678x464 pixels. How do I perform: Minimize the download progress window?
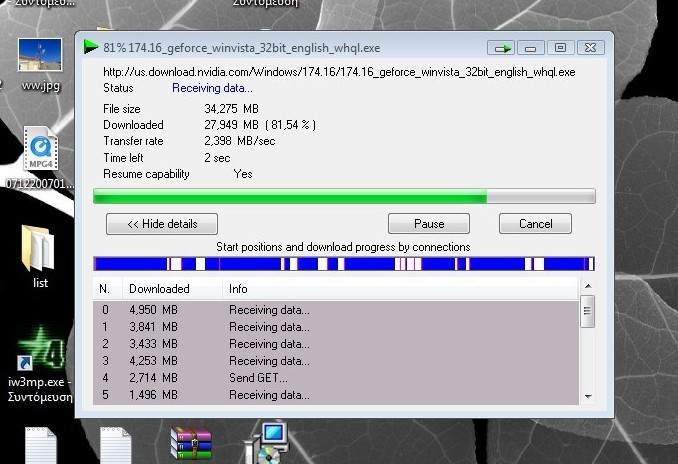tap(531, 48)
